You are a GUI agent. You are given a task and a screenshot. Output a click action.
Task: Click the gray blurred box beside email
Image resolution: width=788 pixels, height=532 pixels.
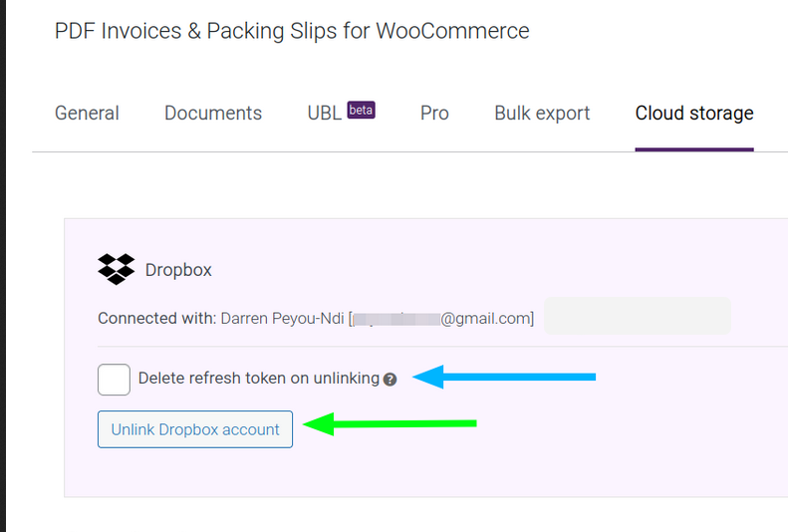click(638, 316)
